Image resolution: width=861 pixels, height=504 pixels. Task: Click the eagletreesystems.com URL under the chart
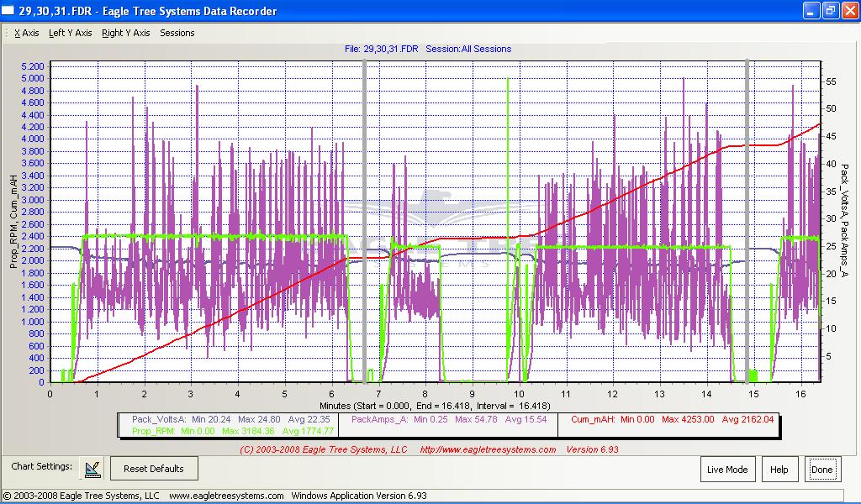pyautogui.click(x=488, y=449)
